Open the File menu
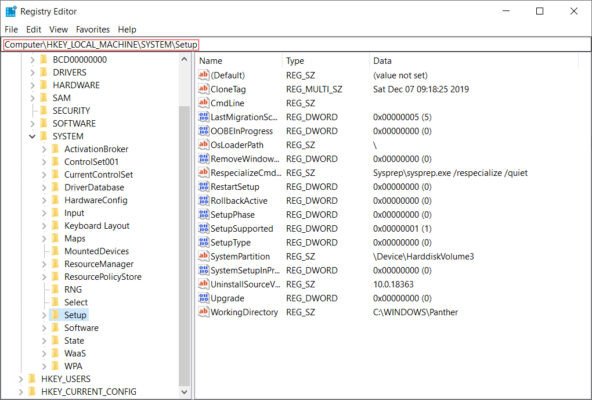This screenshot has width=592, height=400. pos(11,29)
